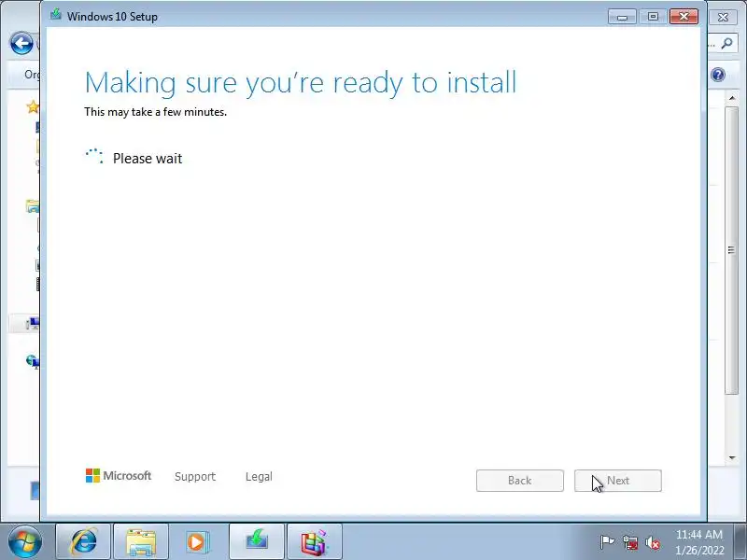Click the Back button in Setup

click(x=520, y=481)
